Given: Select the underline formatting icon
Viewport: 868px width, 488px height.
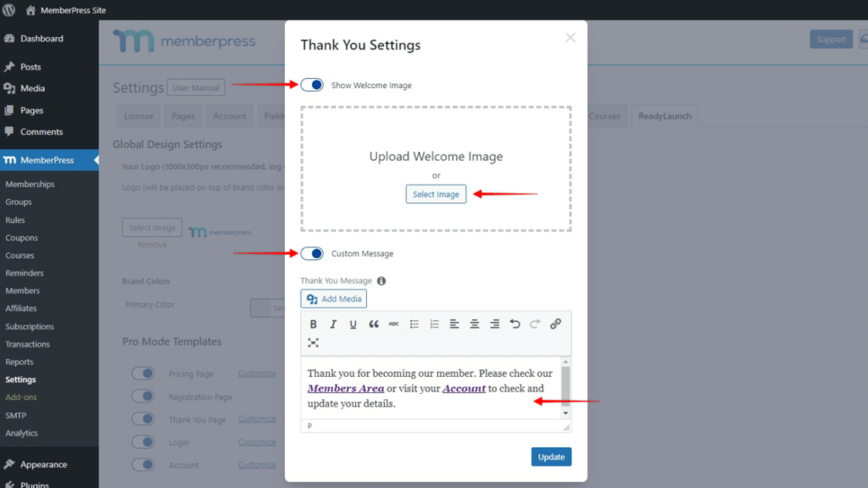Looking at the screenshot, I should click(x=353, y=324).
